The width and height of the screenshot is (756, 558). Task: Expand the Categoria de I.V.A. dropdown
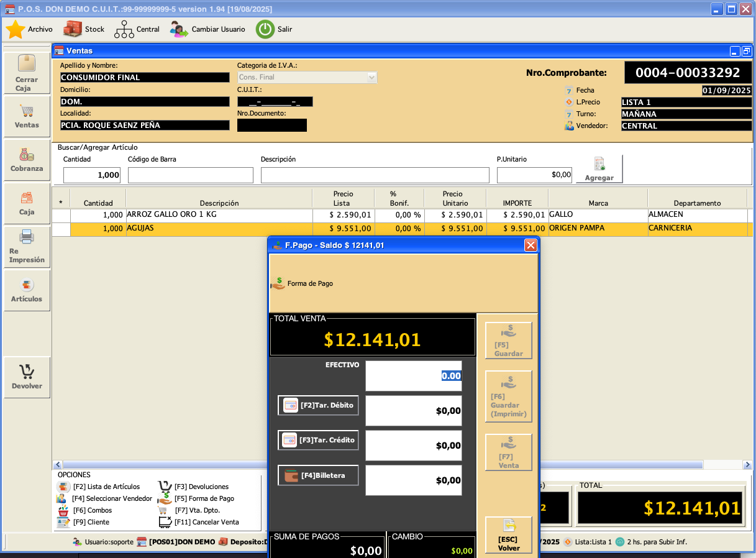tap(371, 78)
